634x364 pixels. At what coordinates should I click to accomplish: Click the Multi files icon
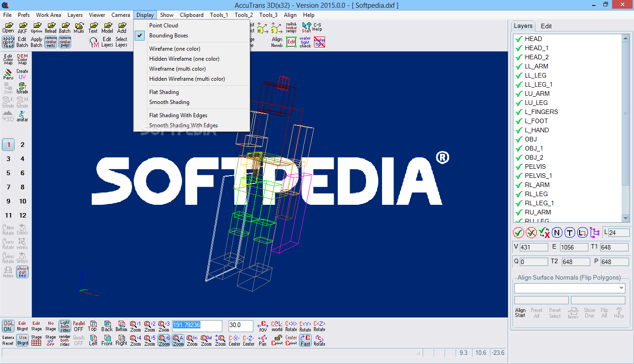point(79,28)
